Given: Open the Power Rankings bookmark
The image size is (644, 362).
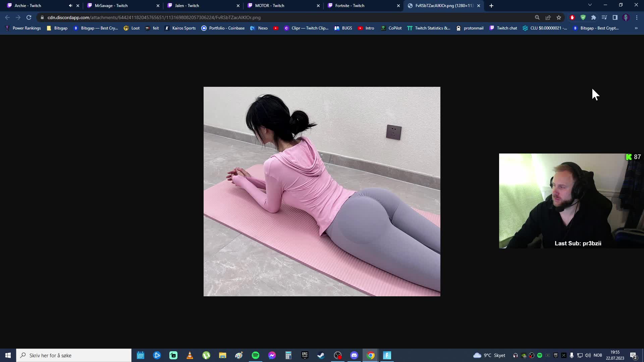Looking at the screenshot, I should [23, 28].
